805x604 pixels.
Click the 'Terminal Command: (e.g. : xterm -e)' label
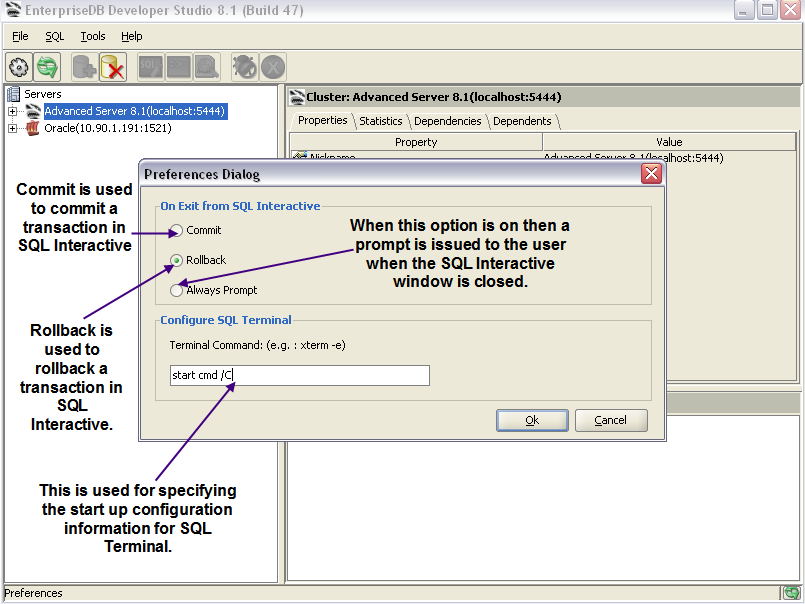pyautogui.click(x=257, y=345)
